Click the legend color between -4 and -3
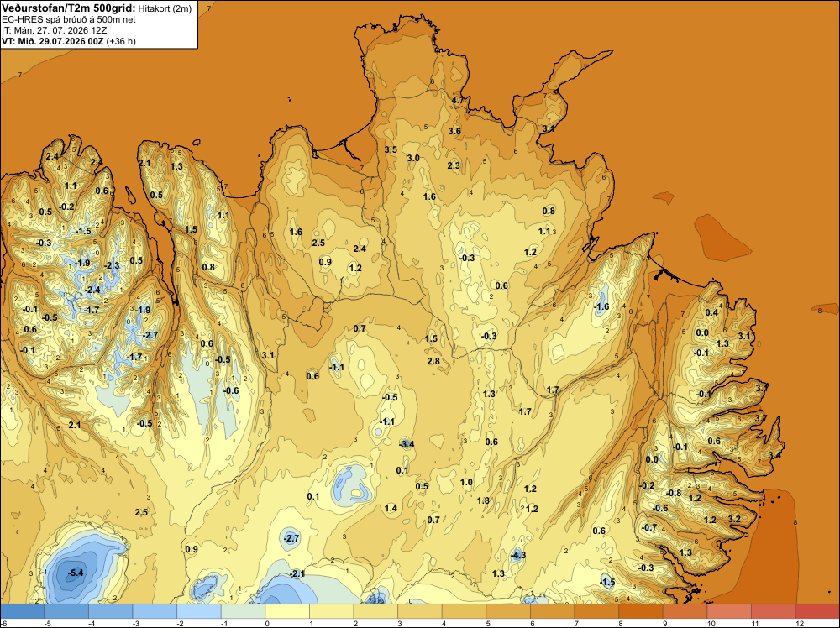 click(x=110, y=611)
